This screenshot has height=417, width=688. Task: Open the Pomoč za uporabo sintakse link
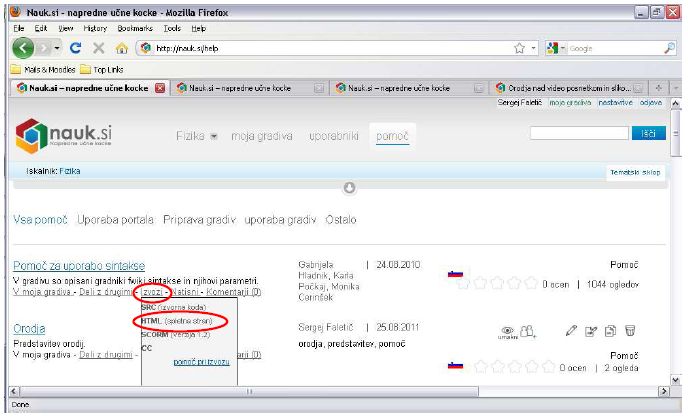[x=78, y=265]
